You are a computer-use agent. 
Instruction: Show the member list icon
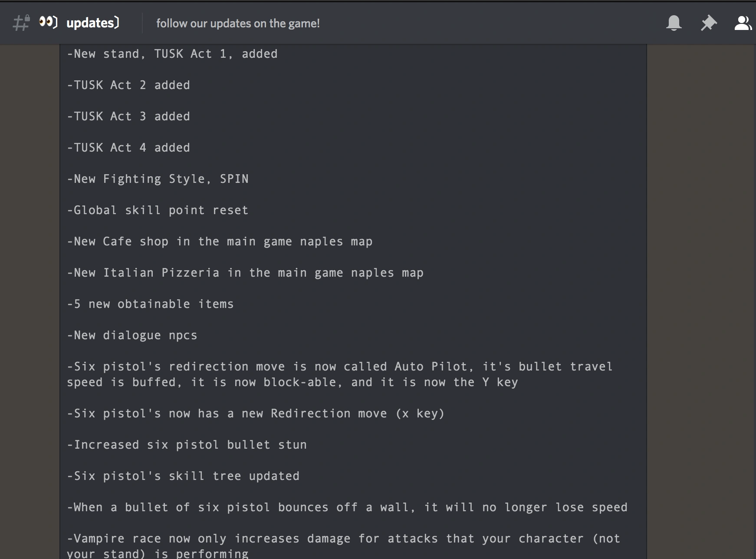743,23
